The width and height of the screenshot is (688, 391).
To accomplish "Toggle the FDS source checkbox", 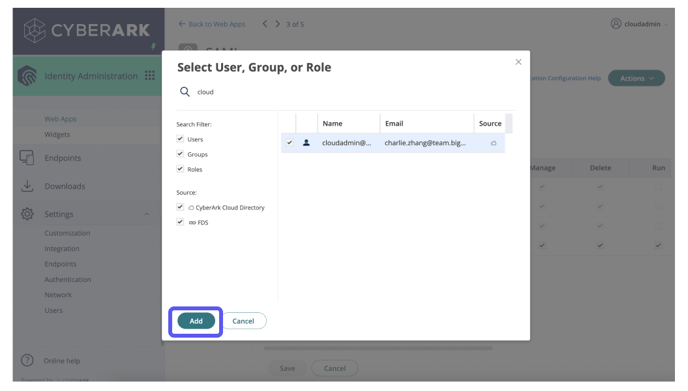I will coord(180,222).
